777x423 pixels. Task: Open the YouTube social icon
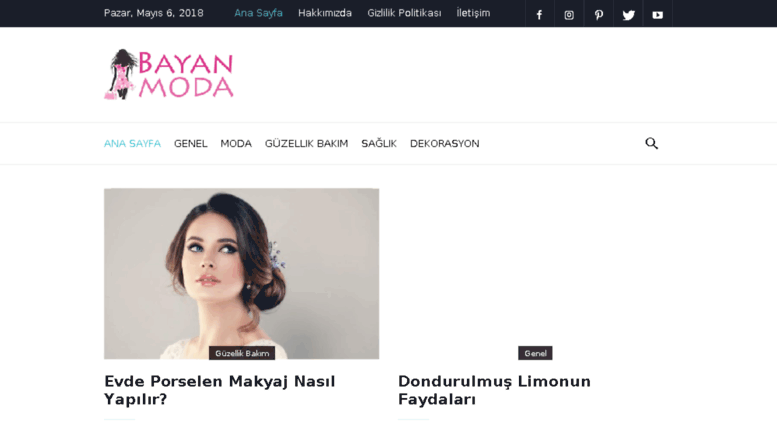pyautogui.click(x=658, y=15)
